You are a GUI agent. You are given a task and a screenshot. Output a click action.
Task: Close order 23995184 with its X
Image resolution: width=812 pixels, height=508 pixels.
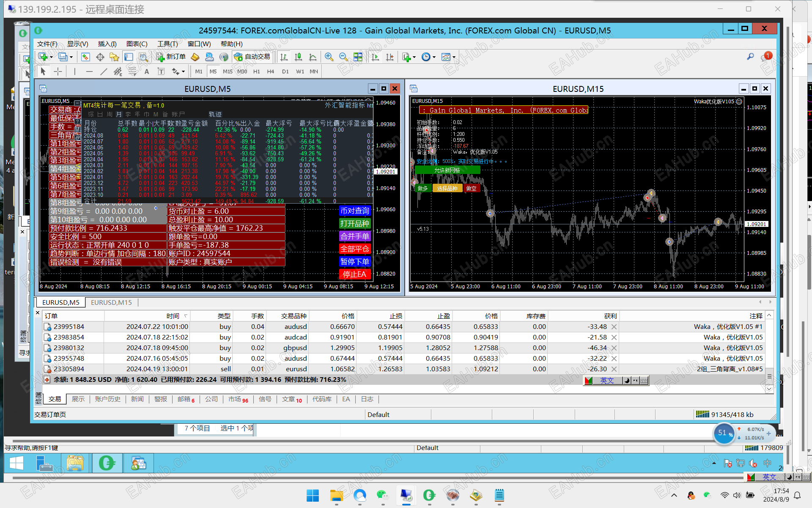point(614,327)
